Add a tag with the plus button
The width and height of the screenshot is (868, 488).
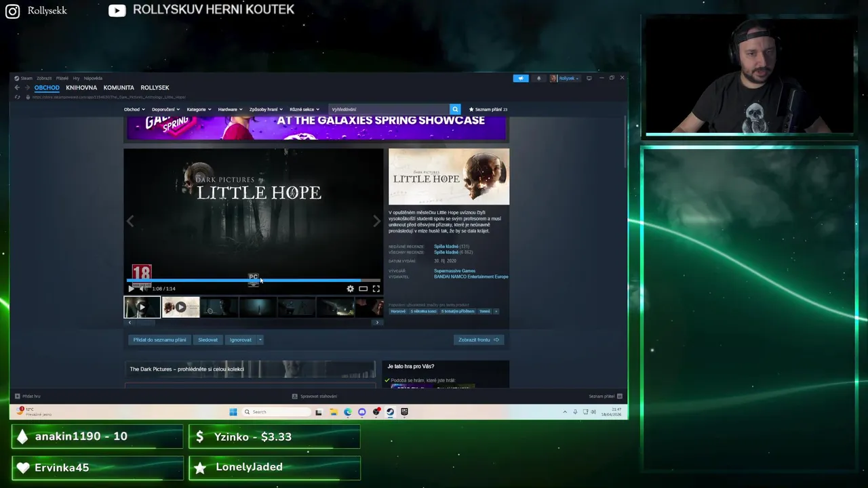click(496, 311)
